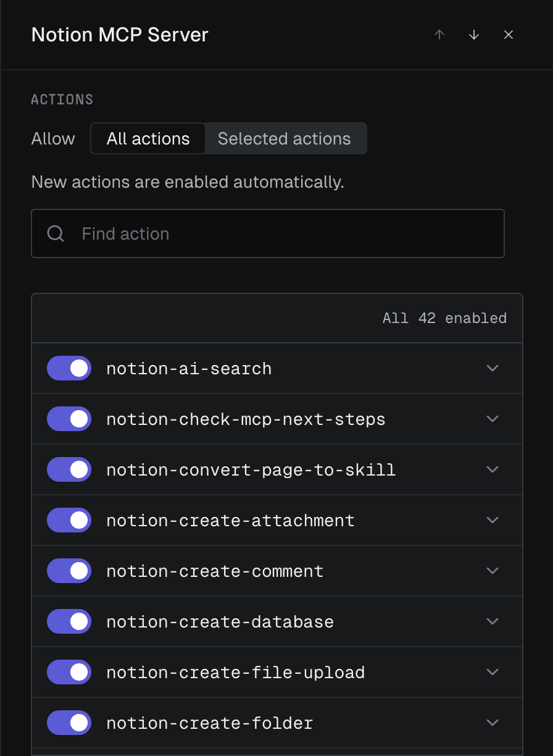
Task: Go to next item with down arrow
Action: coord(474,35)
